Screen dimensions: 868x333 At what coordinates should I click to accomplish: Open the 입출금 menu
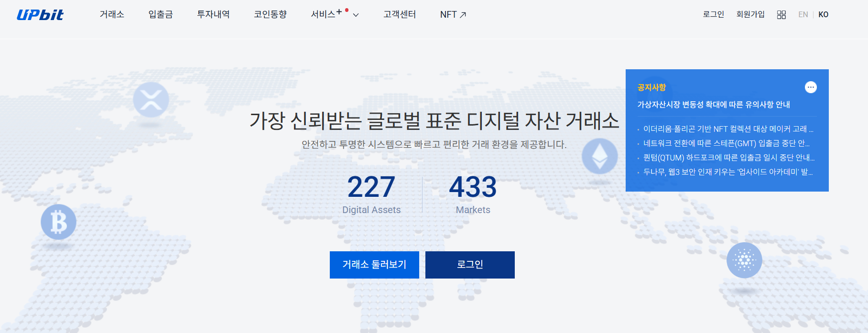click(161, 15)
